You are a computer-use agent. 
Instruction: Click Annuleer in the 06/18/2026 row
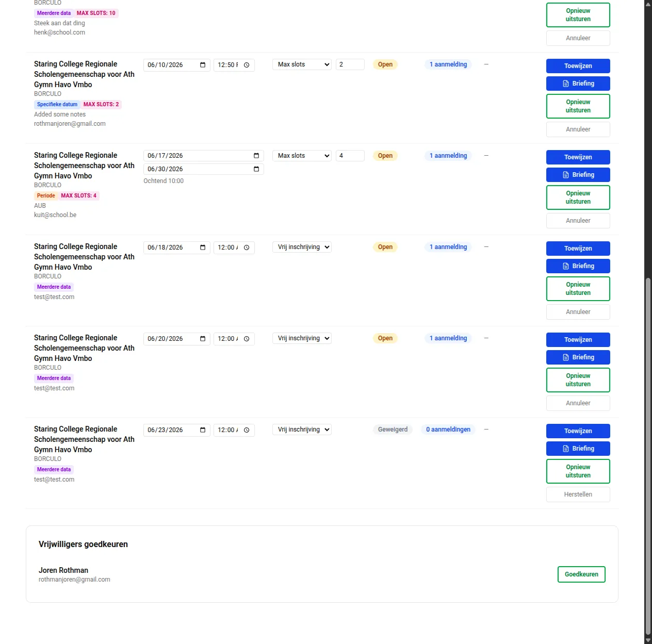[x=578, y=312]
